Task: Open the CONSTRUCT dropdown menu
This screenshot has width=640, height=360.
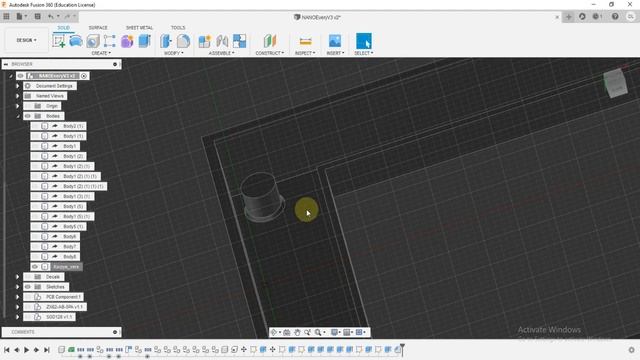Action: 270,53
